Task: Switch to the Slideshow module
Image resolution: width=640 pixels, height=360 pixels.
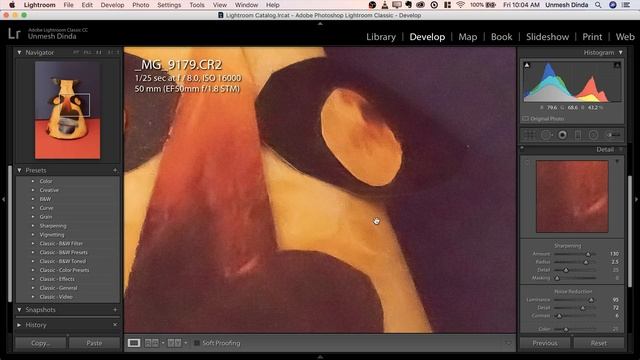Action: [547, 37]
